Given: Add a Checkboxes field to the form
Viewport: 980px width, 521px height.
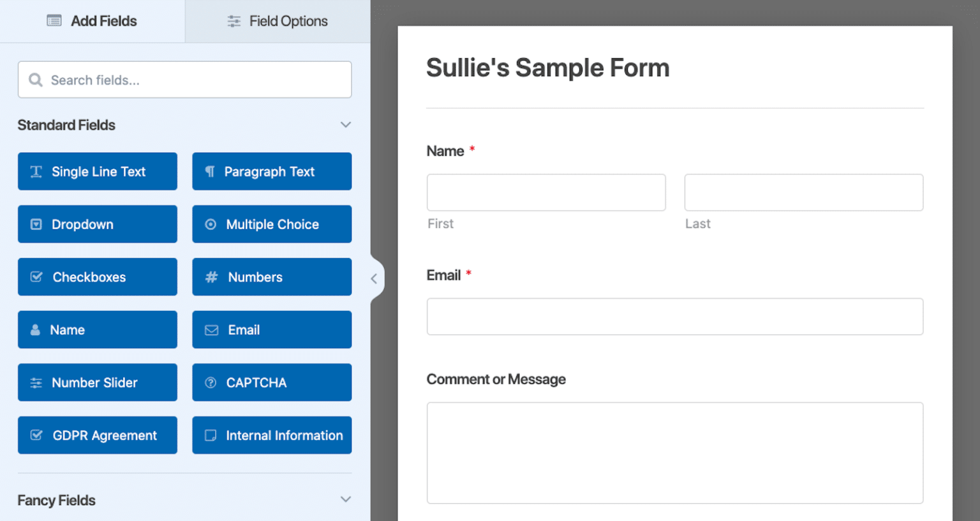Looking at the screenshot, I should (x=97, y=276).
